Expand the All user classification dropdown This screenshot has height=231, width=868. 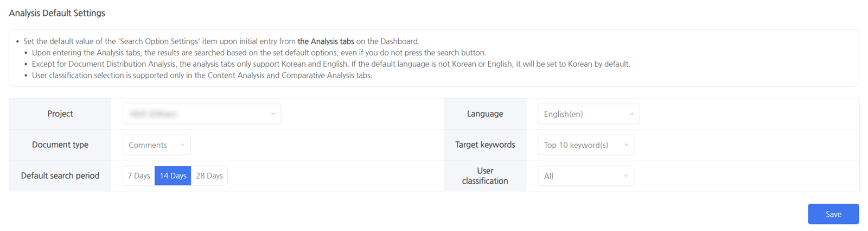tap(578, 176)
